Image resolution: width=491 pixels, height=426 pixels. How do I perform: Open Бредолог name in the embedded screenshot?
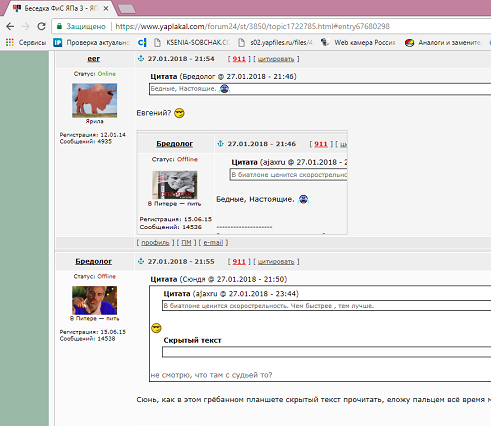click(175, 144)
